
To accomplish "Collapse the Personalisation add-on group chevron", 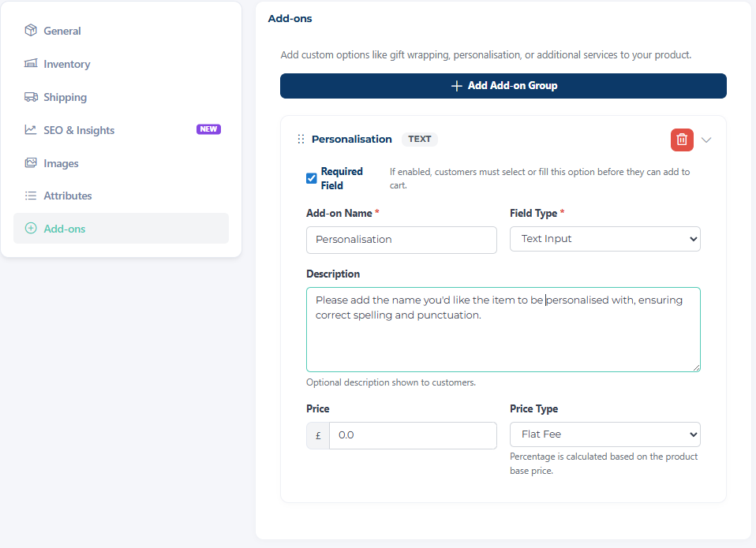I will [x=706, y=140].
